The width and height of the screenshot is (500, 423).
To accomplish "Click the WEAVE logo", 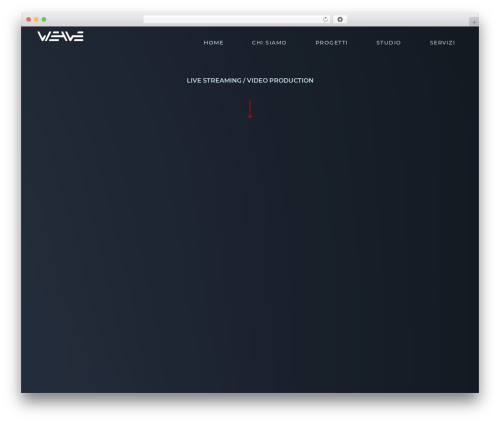I will (x=60, y=36).
